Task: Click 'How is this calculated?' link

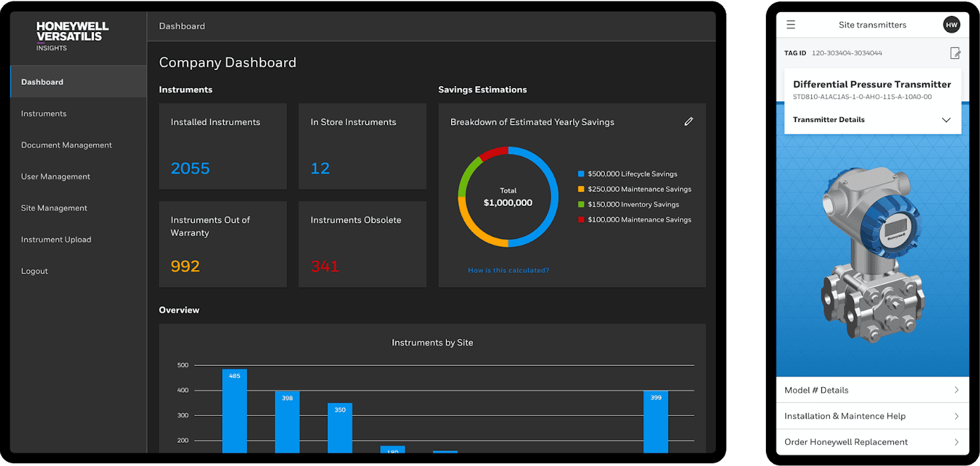Action: click(x=508, y=271)
